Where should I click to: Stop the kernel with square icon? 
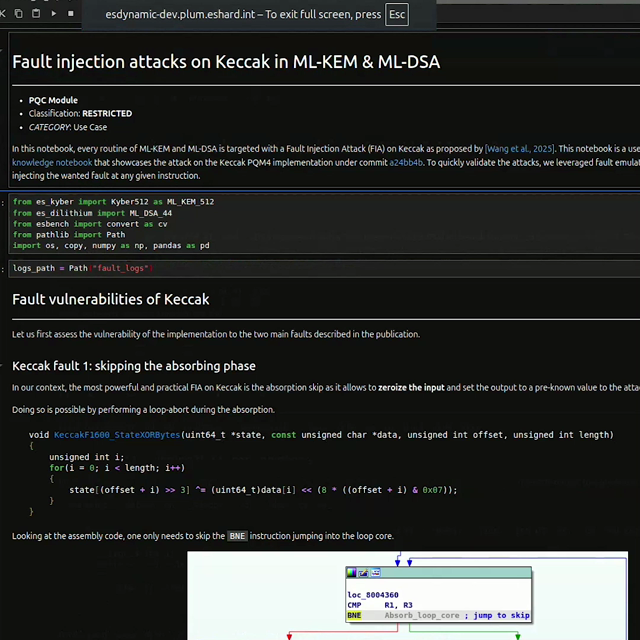click(x=71, y=13)
